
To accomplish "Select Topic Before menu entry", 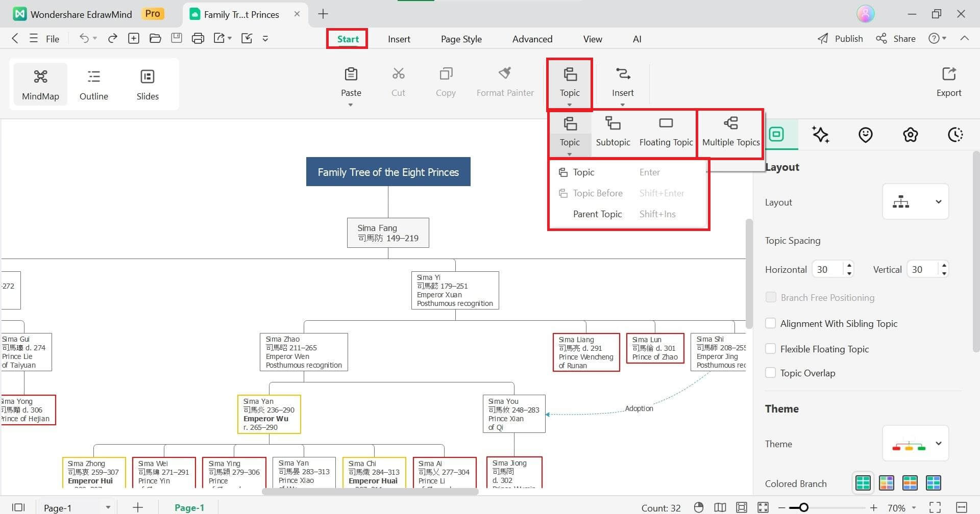I will pos(628,193).
